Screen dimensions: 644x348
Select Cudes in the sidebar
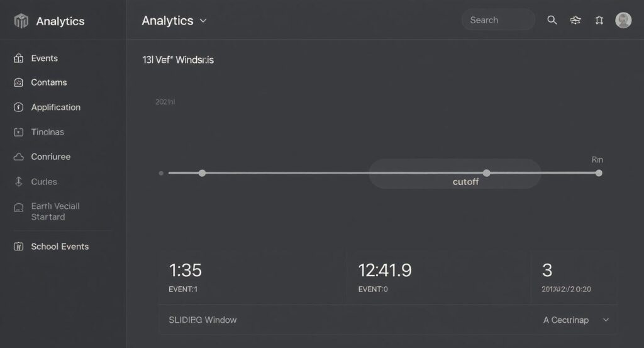44,182
